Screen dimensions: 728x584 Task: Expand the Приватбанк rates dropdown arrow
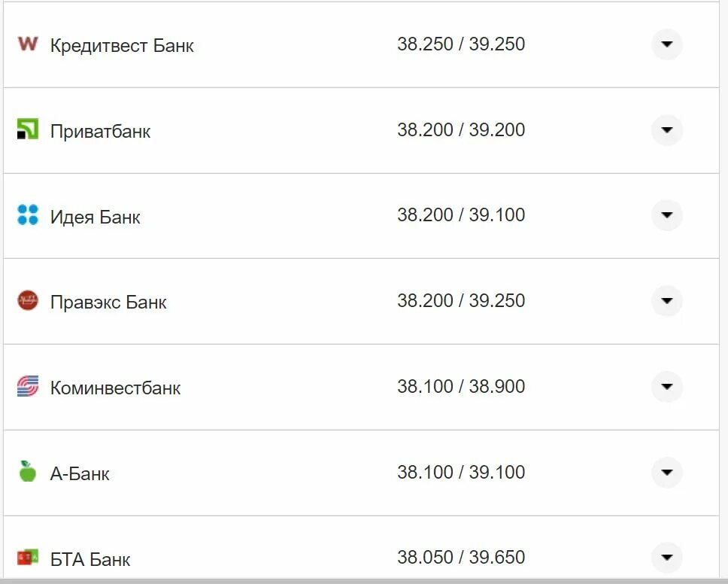pyautogui.click(x=666, y=130)
